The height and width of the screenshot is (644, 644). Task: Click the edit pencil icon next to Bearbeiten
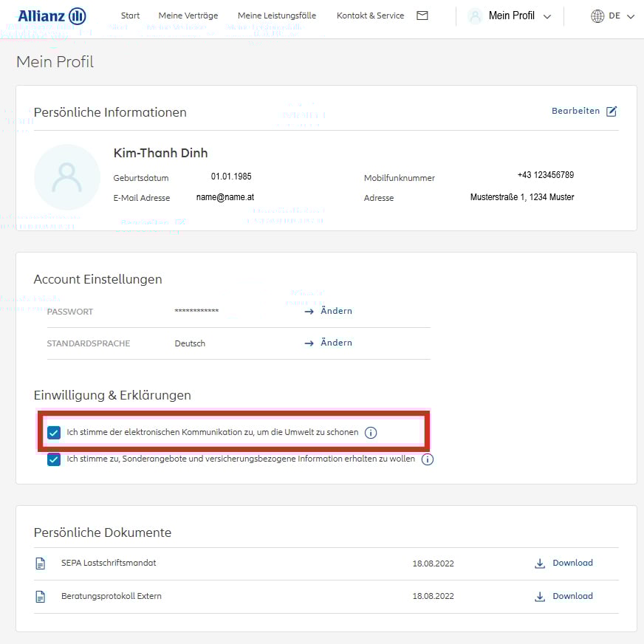[x=612, y=111]
